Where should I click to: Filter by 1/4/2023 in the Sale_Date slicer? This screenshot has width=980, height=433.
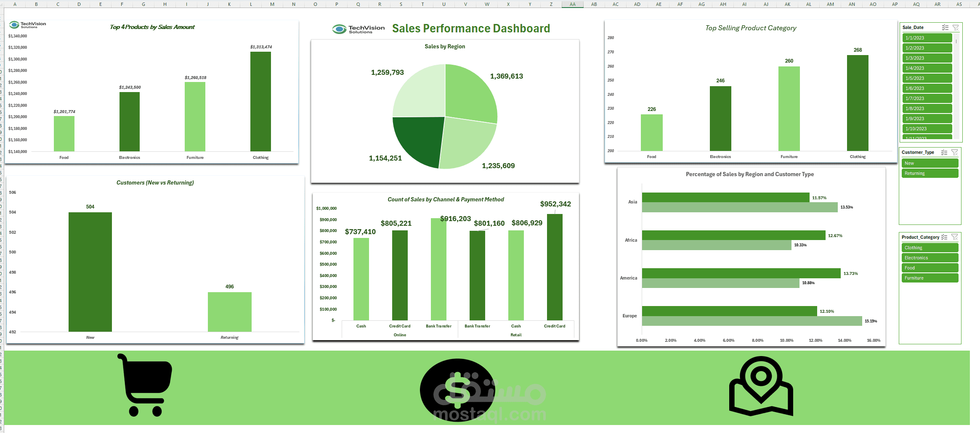click(x=927, y=68)
